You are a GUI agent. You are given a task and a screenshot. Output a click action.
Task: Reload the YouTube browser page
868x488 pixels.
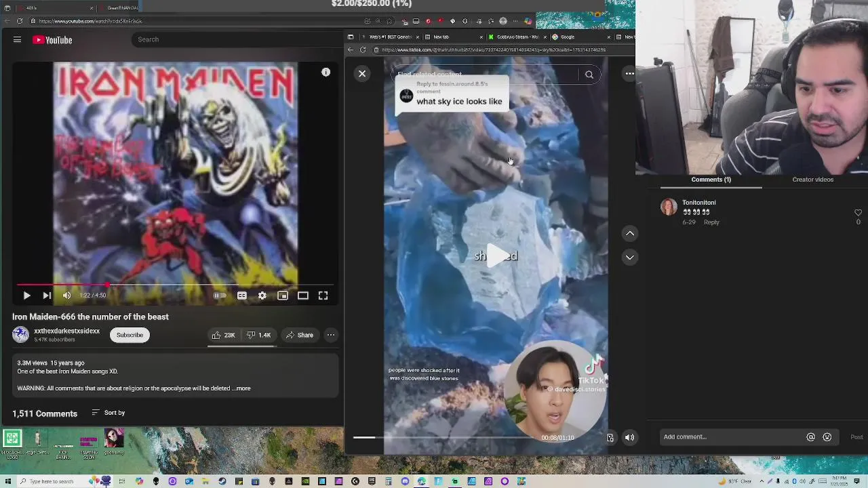coord(20,21)
